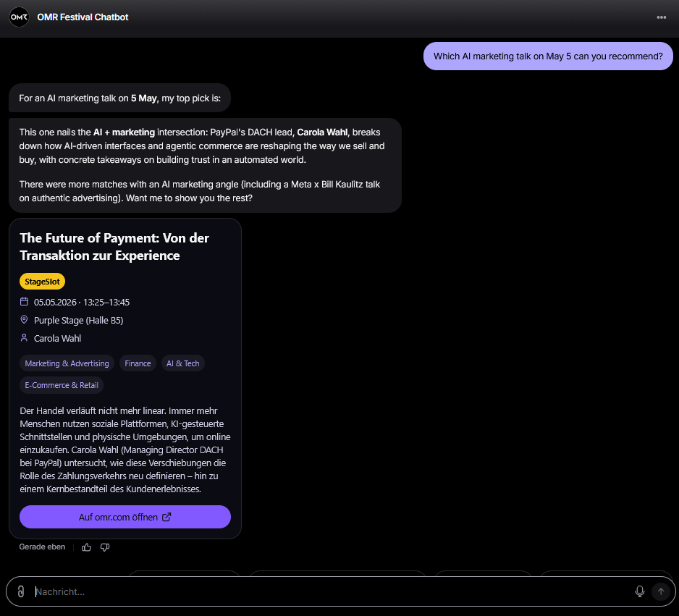Click the talk title The Future of Payment
Viewport: 679px width, 616px height.
coord(114,247)
